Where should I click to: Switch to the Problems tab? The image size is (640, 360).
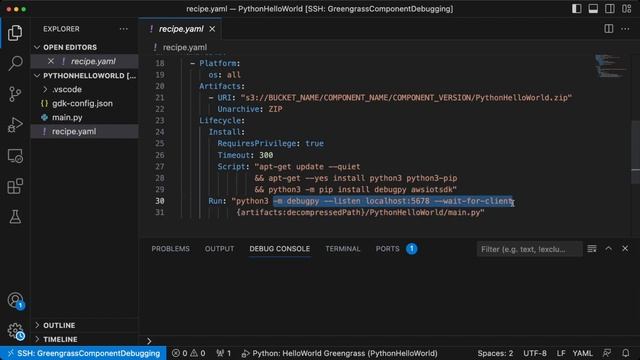click(x=171, y=249)
